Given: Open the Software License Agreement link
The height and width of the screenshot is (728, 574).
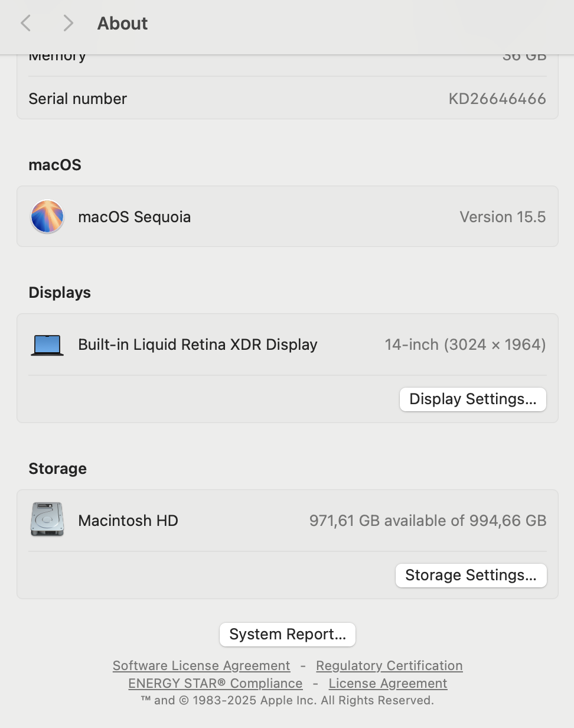Looking at the screenshot, I should [x=201, y=665].
